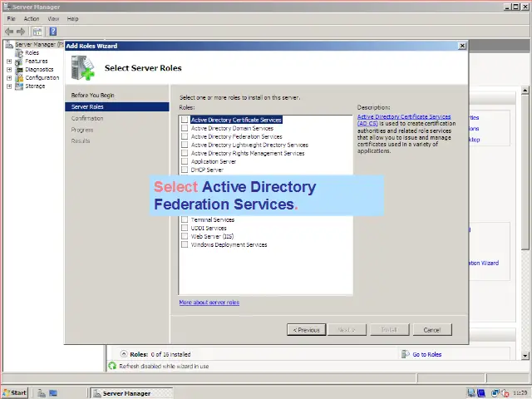Click the Server Manager title bar icon
Image resolution: width=532 pixels, height=399 pixels.
tap(7, 7)
